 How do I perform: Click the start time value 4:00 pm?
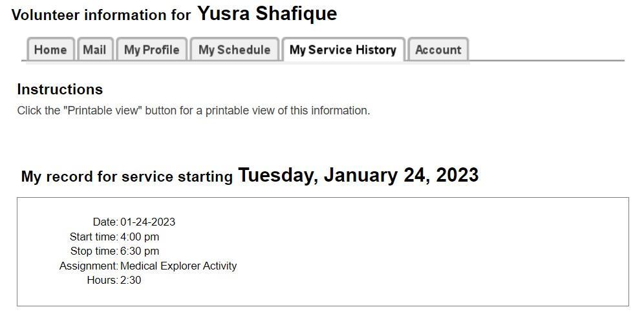pos(140,237)
